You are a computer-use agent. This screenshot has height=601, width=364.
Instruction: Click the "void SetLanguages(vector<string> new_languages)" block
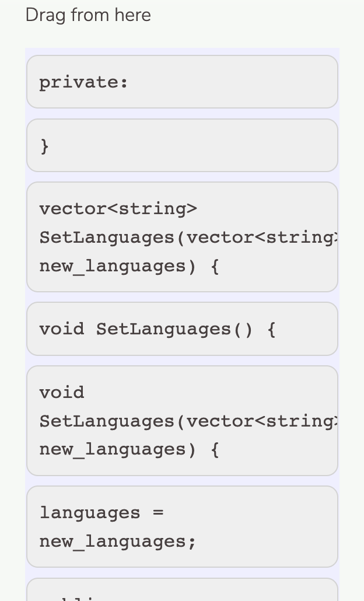(x=182, y=421)
